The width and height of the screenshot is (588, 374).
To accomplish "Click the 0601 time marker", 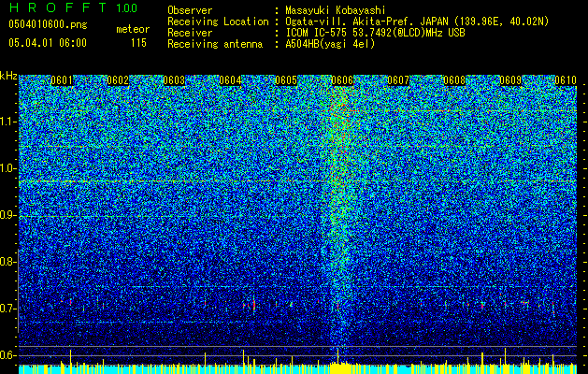I will (62, 80).
